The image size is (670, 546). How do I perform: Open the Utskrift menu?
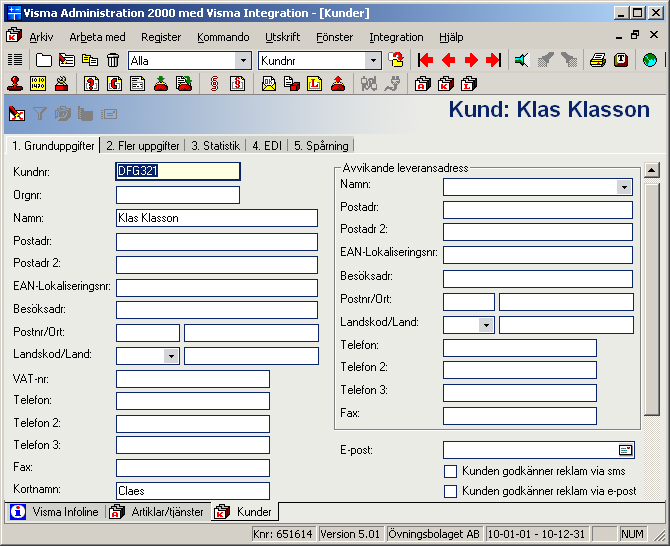tap(282, 37)
